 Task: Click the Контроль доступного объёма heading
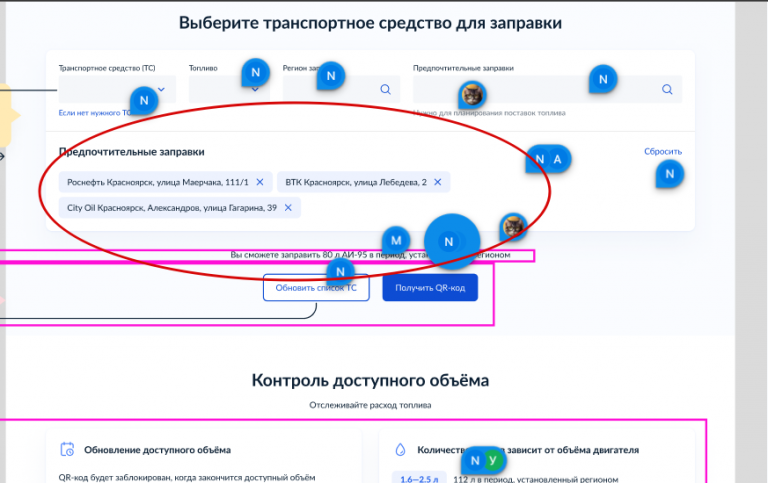[370, 380]
